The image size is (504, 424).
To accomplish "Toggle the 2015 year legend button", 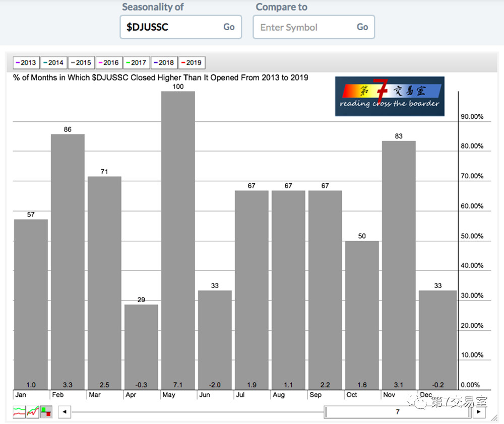I will point(81,62).
